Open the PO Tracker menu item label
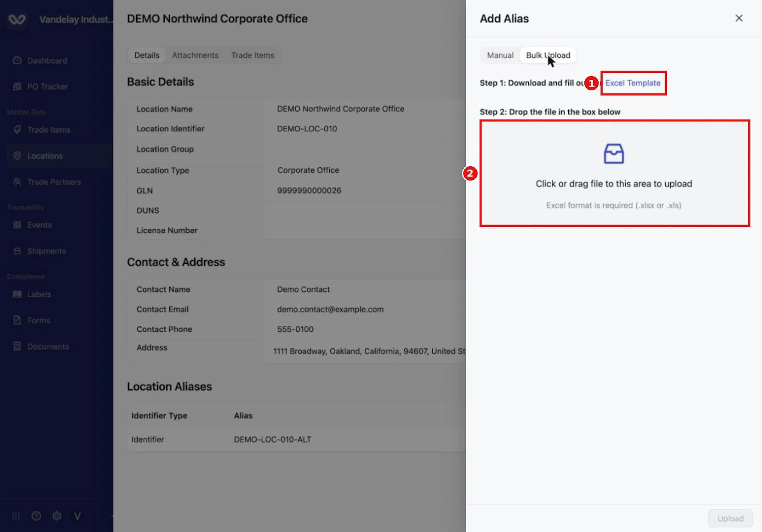762x532 pixels. (x=47, y=86)
